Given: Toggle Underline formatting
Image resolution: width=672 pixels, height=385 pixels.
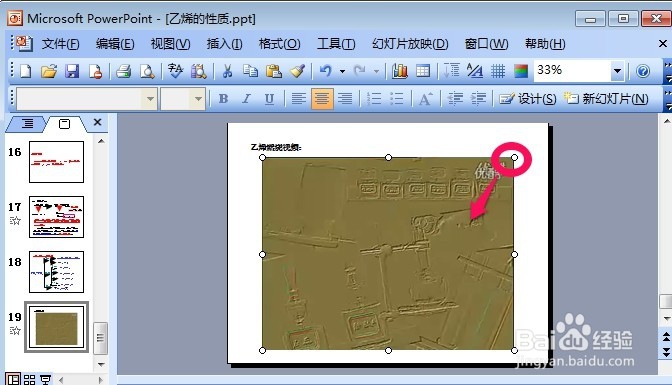Looking at the screenshot, I should click(x=269, y=99).
